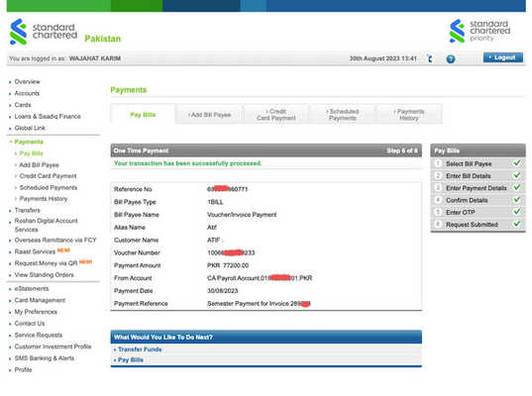The image size is (532, 396).
Task: Open Service Requests in sidebar
Action: click(x=39, y=335)
